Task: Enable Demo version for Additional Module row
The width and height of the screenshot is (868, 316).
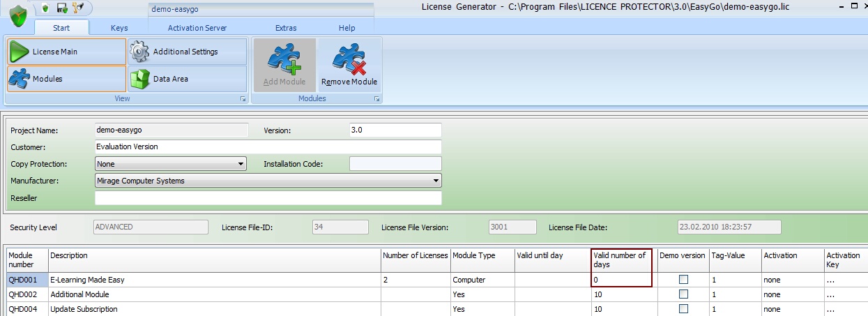Action: click(x=683, y=294)
